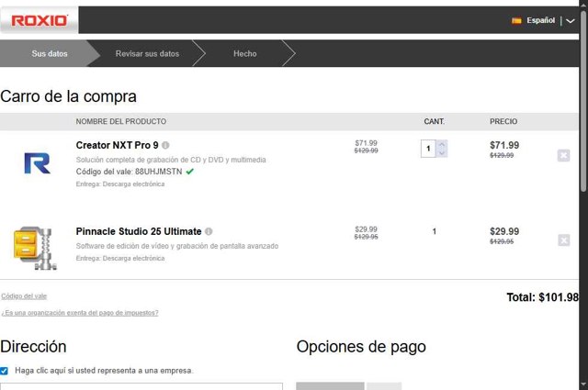The height and width of the screenshot is (390, 588).
Task: Click the Spanish flag icon
Action: click(x=516, y=20)
